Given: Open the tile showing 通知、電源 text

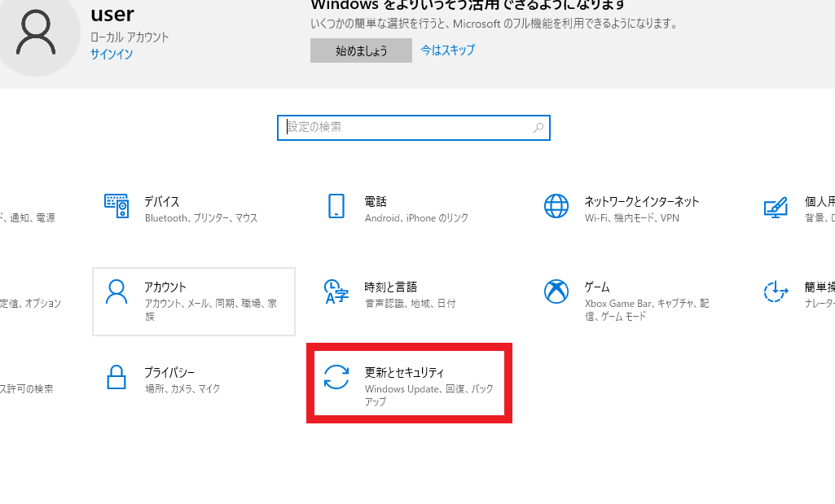Looking at the screenshot, I should 29,217.
